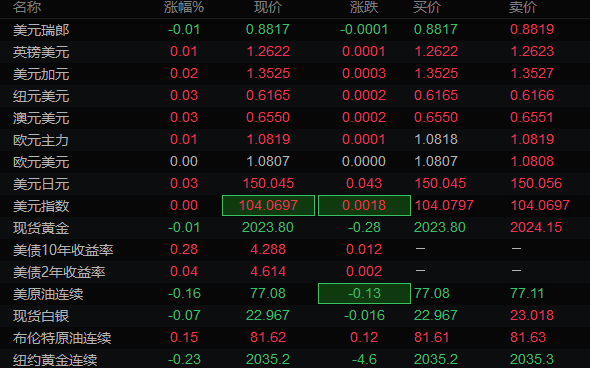Image resolution: width=590 pixels, height=368 pixels.
Task: Select the 英镑美元 row name
Action: [41, 52]
